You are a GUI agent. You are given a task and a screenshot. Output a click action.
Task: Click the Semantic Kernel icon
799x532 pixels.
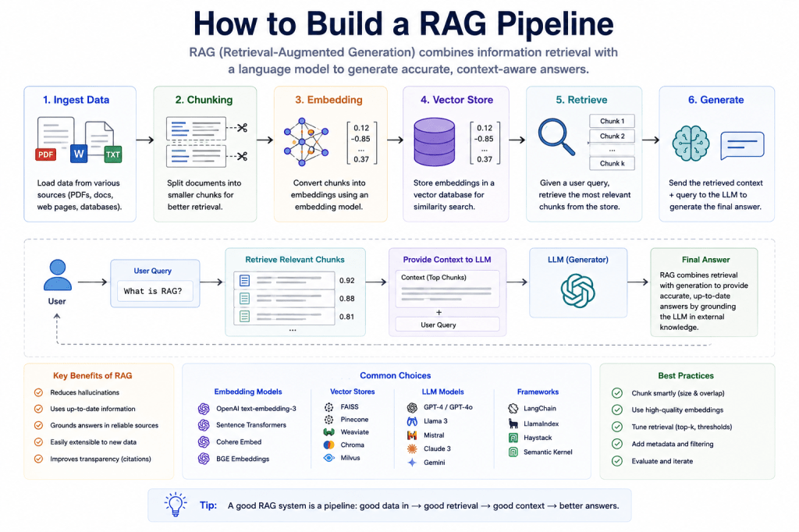click(513, 452)
